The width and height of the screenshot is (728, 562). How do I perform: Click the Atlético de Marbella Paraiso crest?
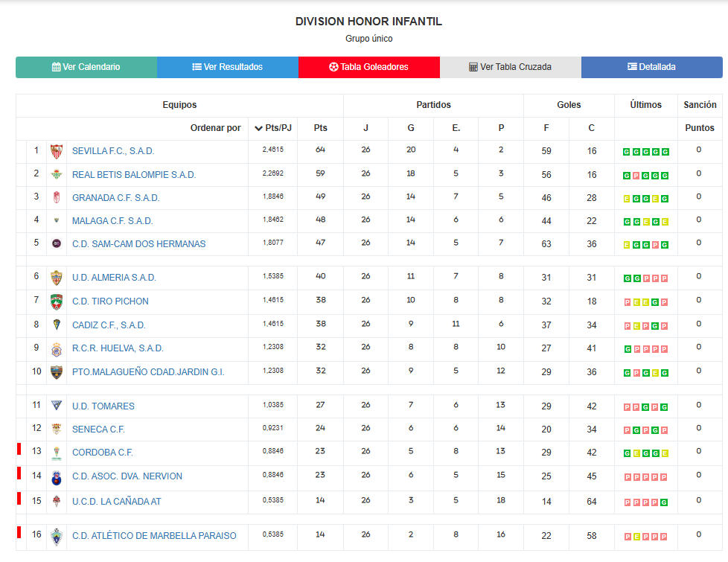pyautogui.click(x=56, y=537)
